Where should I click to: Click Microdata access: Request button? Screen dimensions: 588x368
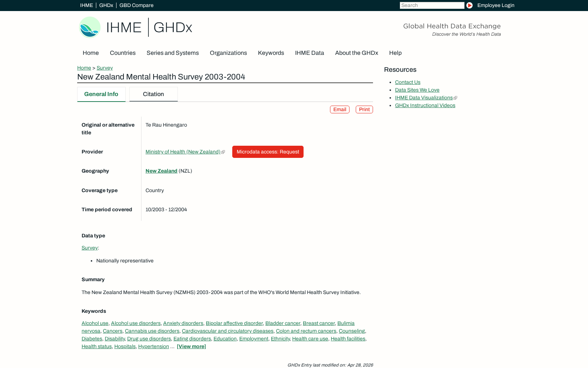click(x=268, y=152)
